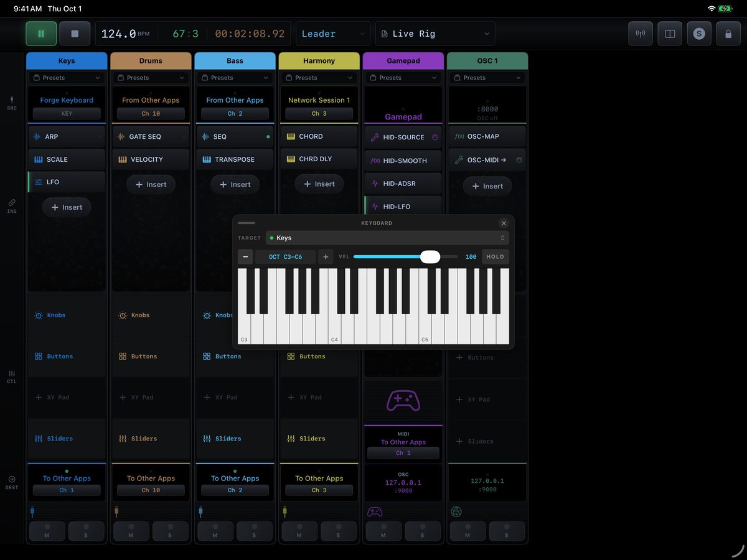Raise the keyboard octave with plus
This screenshot has height=560, width=747.
coord(326,256)
